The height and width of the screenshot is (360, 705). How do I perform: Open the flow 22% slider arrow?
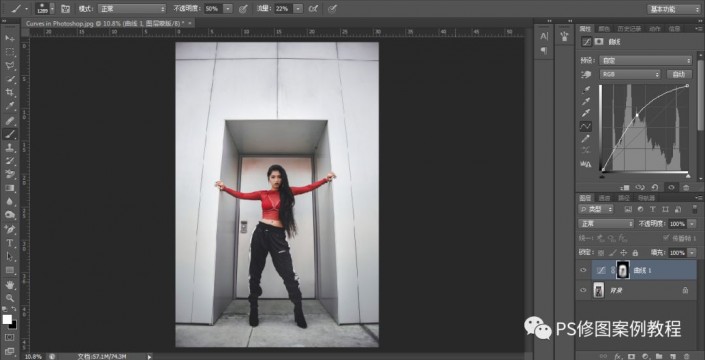point(298,9)
